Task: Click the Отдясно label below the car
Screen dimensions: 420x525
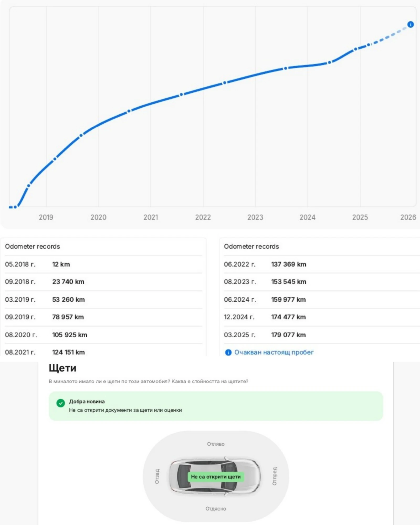Action: pyautogui.click(x=216, y=509)
